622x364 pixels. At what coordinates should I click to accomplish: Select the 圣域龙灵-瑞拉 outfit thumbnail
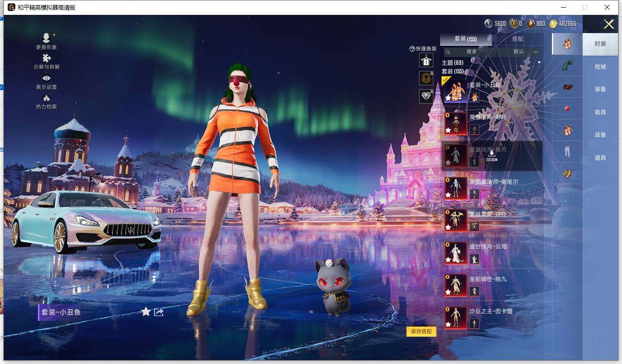pos(455,221)
